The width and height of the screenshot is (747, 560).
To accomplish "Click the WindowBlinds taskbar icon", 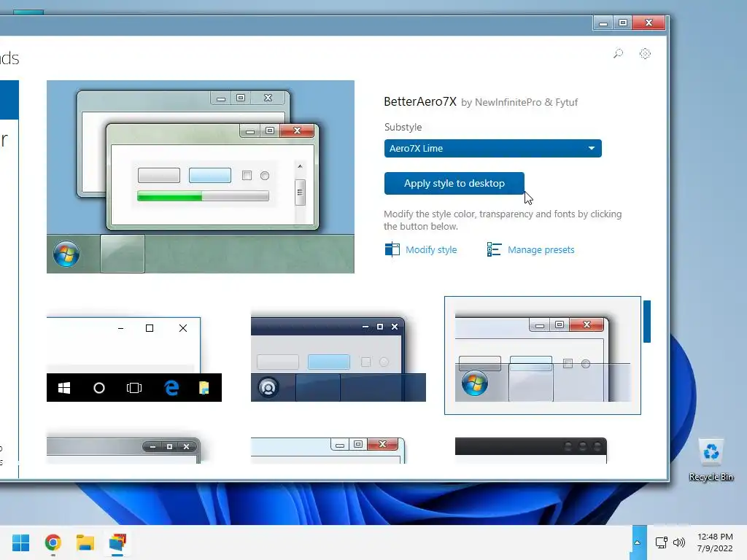I will pos(117,542).
